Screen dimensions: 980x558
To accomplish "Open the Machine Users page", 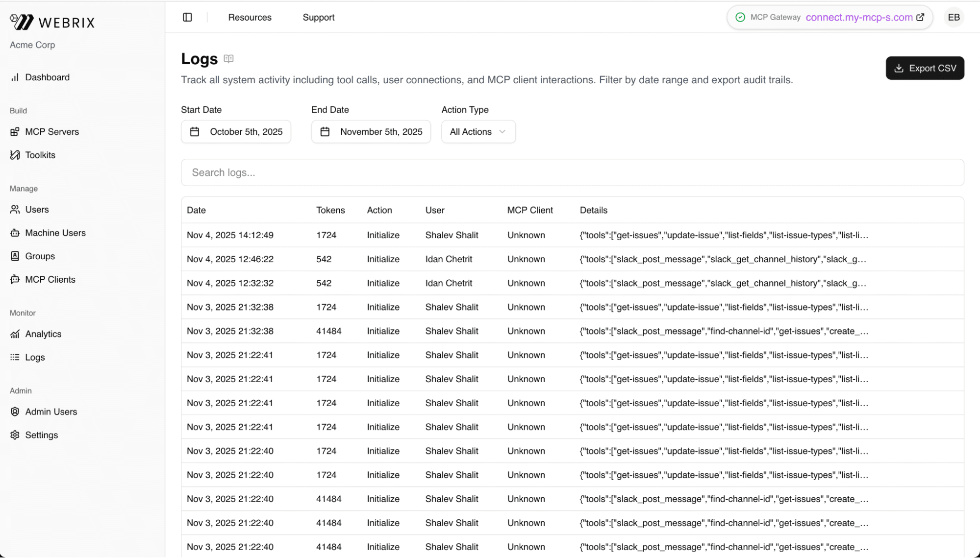I will point(15,233).
